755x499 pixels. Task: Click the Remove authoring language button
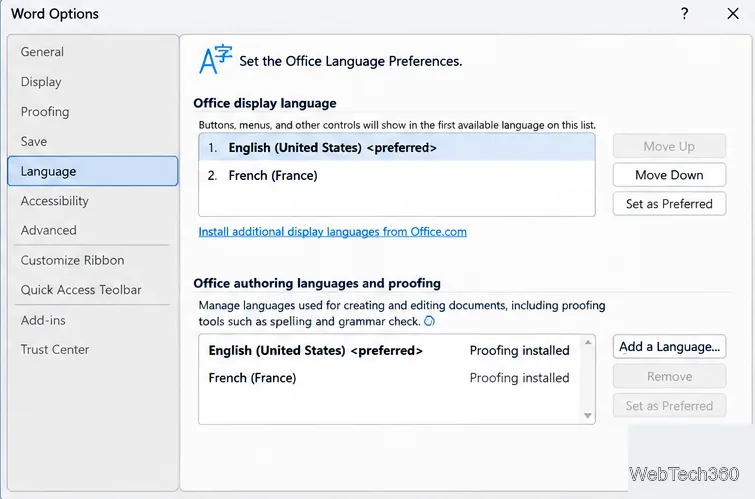pos(669,376)
